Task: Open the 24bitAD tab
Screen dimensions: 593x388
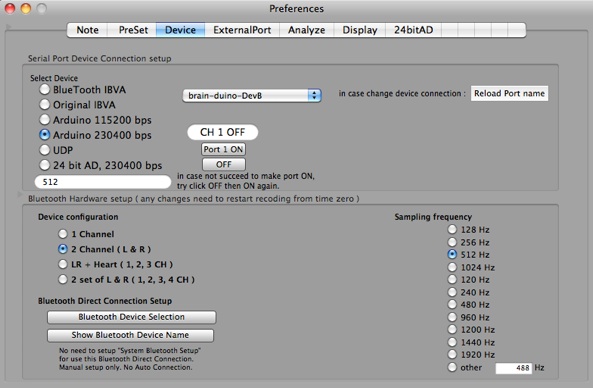Action: point(413,30)
